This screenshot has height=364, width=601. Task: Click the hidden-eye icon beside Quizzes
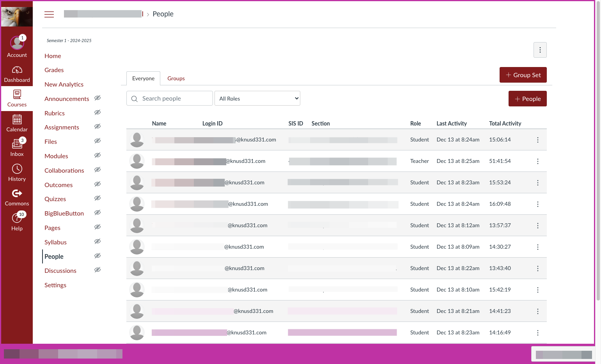point(98,198)
